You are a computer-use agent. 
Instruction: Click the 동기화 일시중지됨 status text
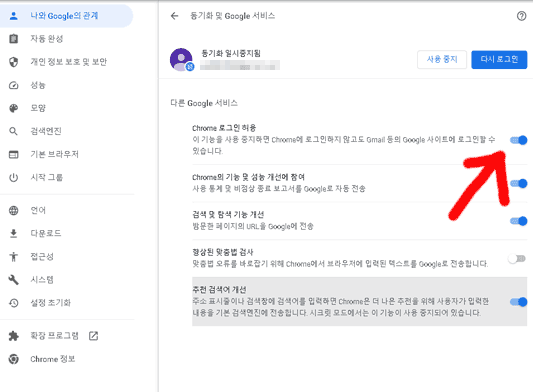(231, 53)
